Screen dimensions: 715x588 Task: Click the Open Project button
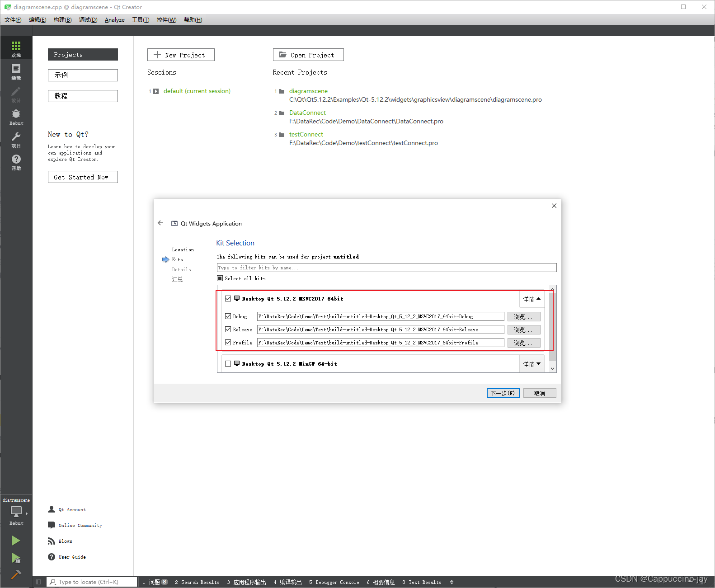pos(308,55)
